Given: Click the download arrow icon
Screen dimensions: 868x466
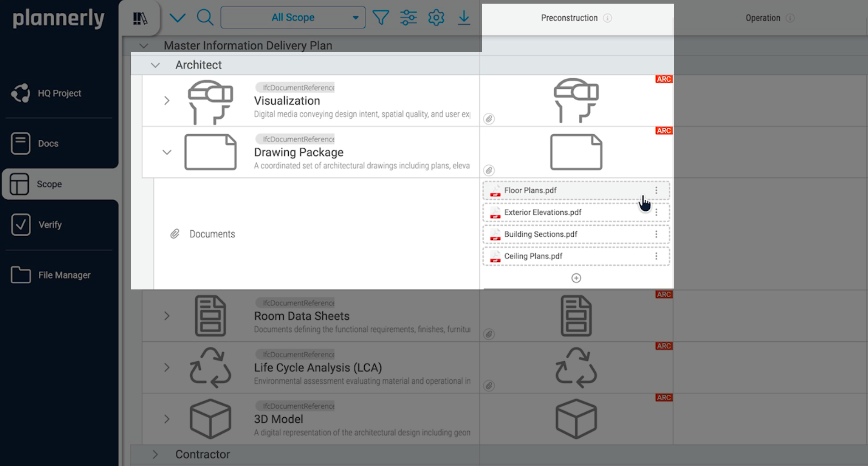Looking at the screenshot, I should click(x=464, y=18).
